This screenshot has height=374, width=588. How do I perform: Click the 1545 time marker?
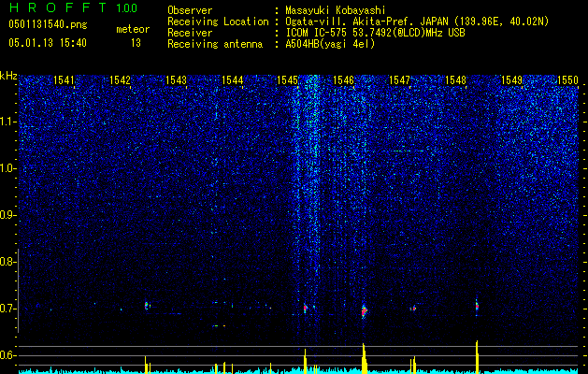coord(287,79)
